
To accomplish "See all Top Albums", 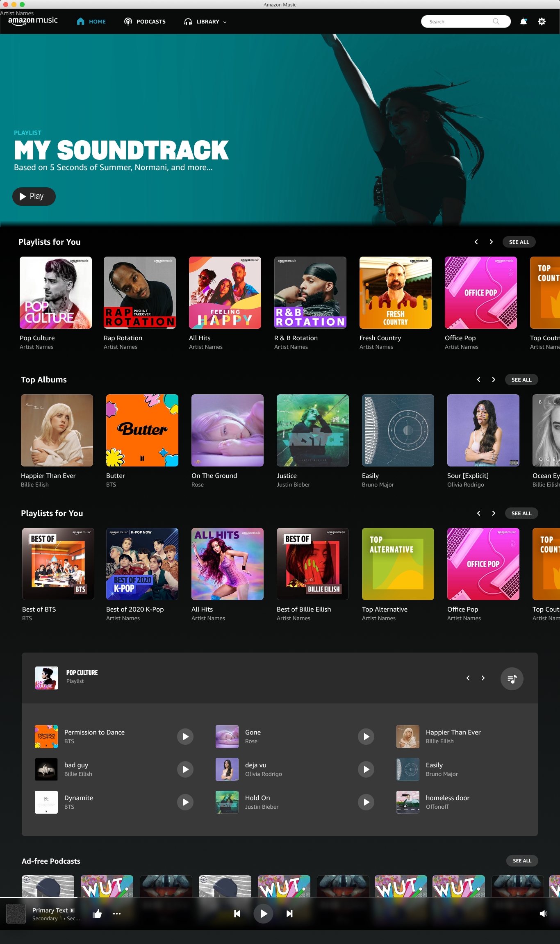I will 521,380.
